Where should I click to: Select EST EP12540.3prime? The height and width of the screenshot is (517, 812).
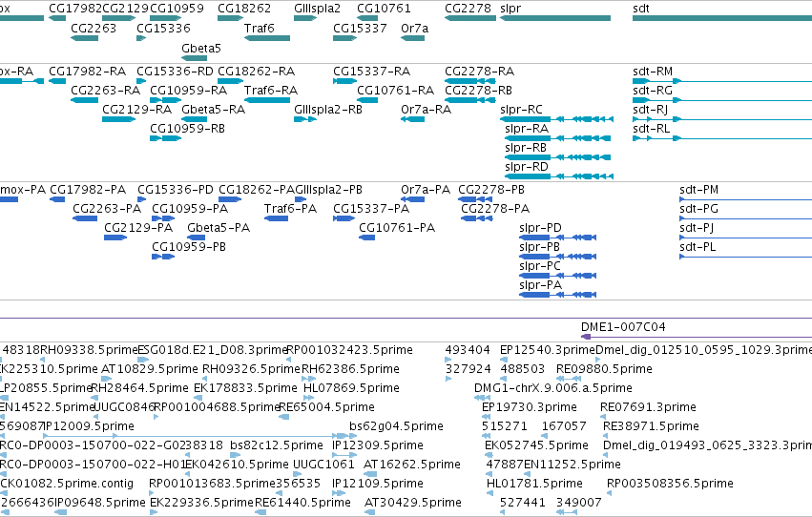point(548,350)
